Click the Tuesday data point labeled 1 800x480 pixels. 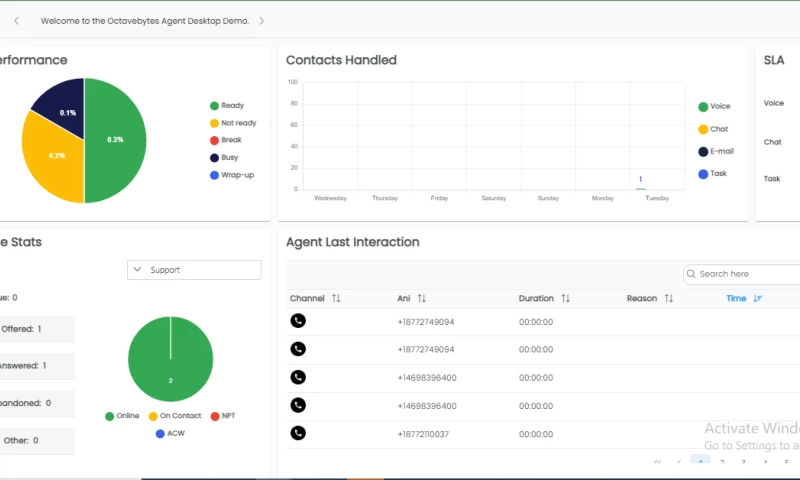[x=640, y=188]
